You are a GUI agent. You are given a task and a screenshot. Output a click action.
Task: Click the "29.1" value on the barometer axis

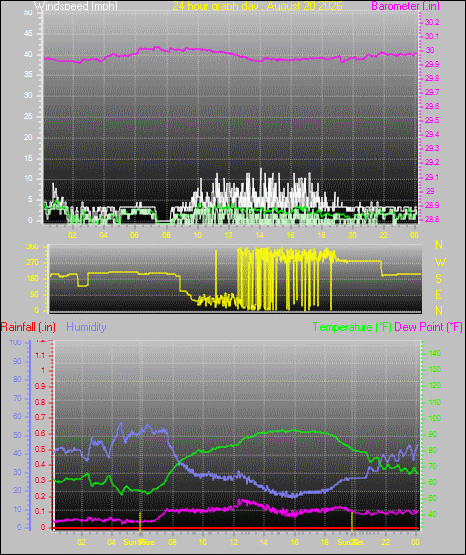(432, 177)
